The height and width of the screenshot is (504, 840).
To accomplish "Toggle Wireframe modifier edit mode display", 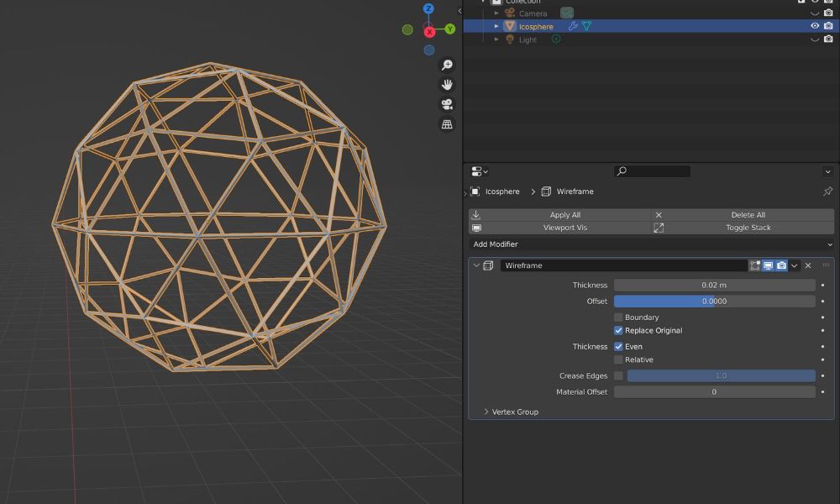I will tap(754, 265).
